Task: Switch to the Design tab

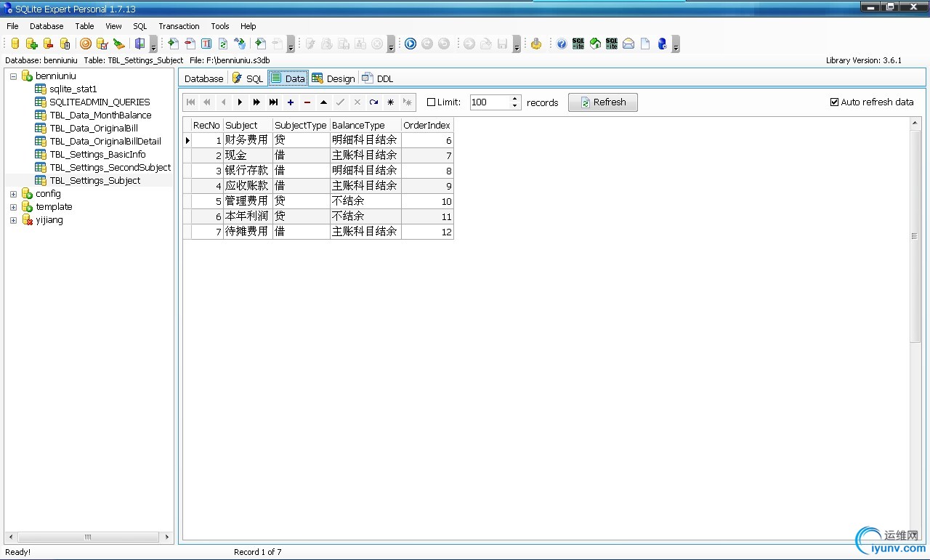Action: click(x=333, y=78)
